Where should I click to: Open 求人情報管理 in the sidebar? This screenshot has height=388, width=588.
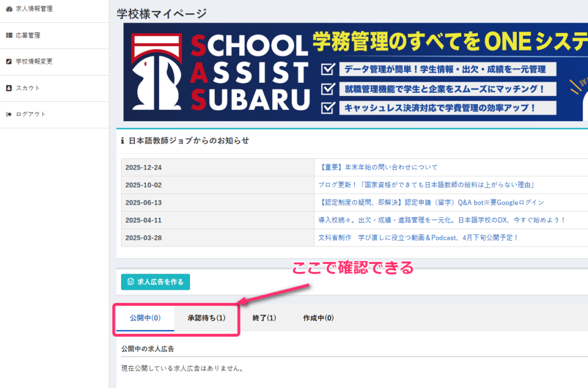click(34, 9)
